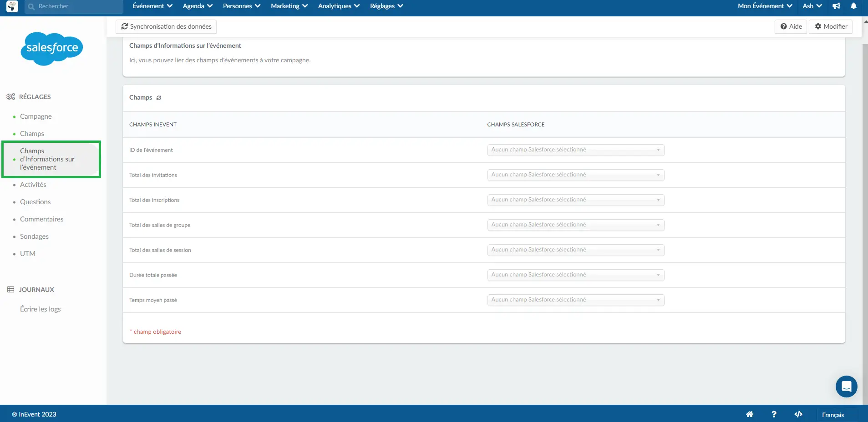Click the Journaux table icon in sidebar
Image resolution: width=868 pixels, height=422 pixels.
(x=11, y=290)
